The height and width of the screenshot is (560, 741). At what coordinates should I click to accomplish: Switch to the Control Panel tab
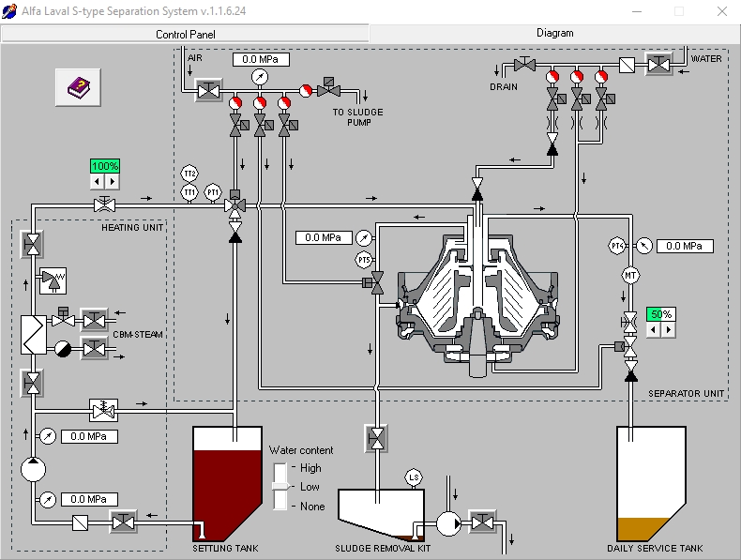coord(185,35)
